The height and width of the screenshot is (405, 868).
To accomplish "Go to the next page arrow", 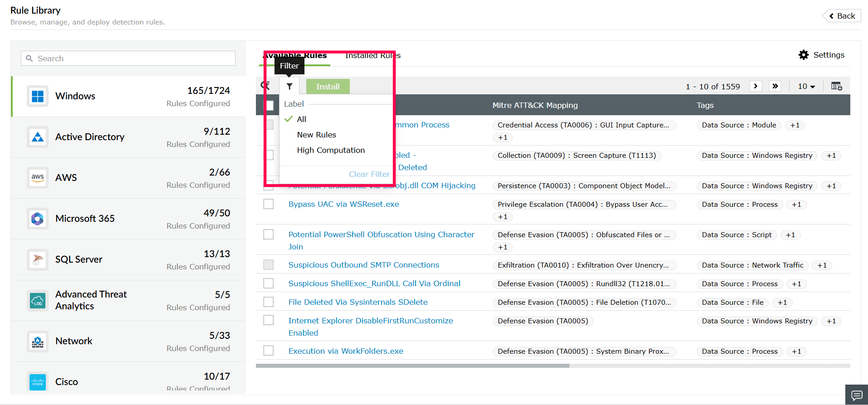I will [x=755, y=86].
